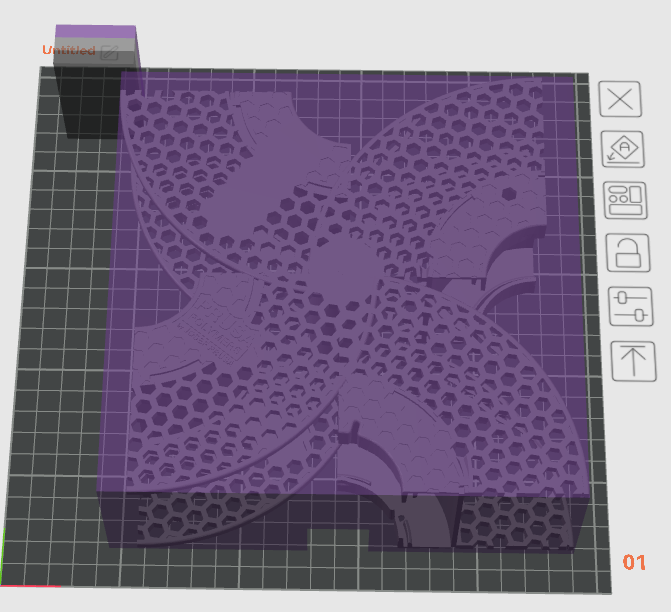Edit the plate name via pencil icon

pyautogui.click(x=110, y=53)
